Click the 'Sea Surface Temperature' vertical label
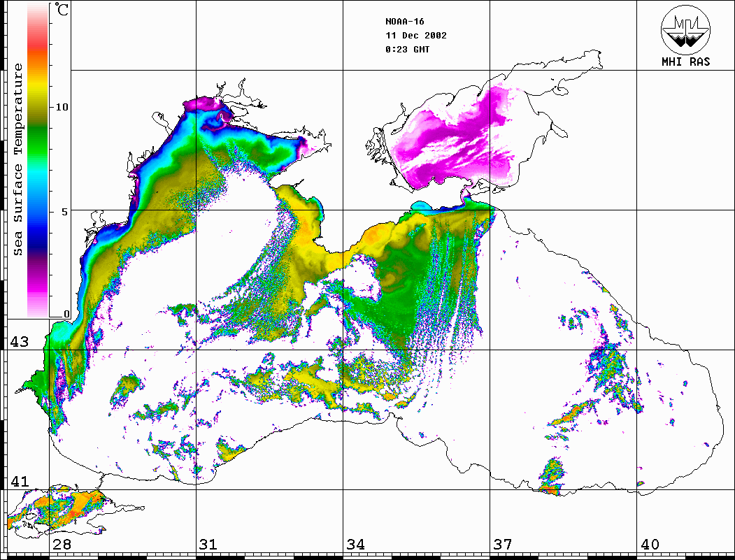The height and width of the screenshot is (560, 735). [x=18, y=160]
